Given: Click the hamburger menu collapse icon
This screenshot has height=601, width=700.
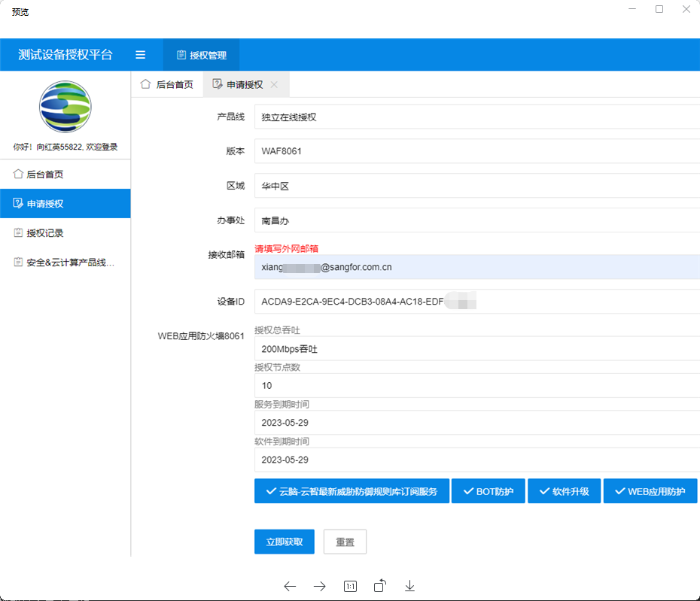Looking at the screenshot, I should [140, 55].
